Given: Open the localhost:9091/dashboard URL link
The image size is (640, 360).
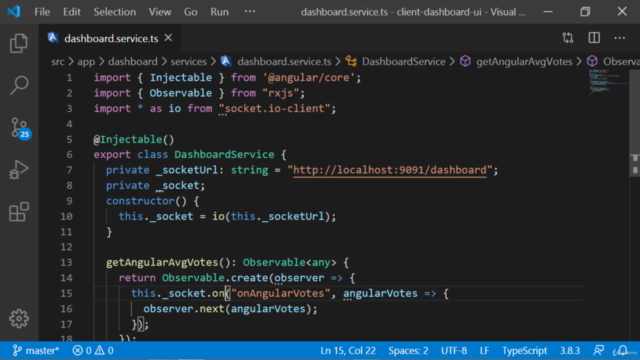Looking at the screenshot, I should coord(390,170).
